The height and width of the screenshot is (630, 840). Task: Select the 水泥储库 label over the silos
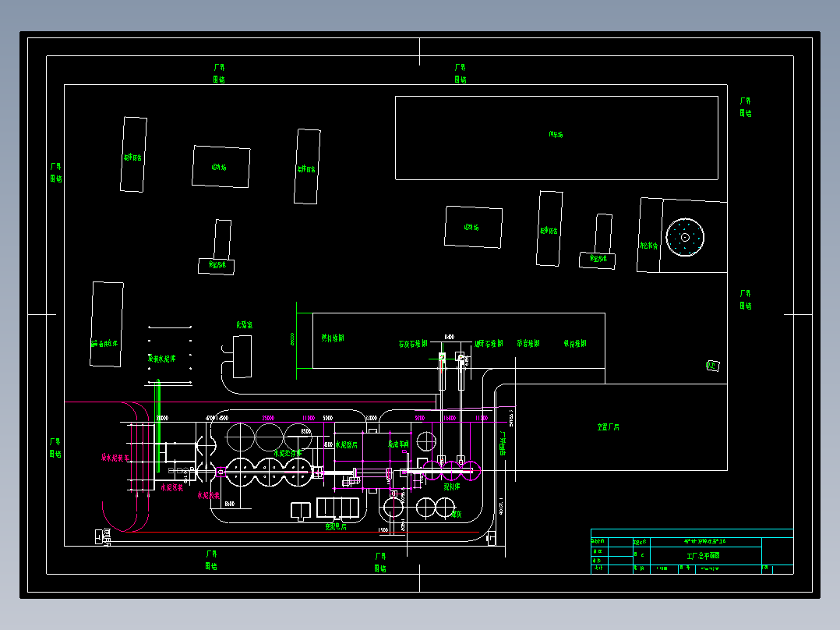[288, 453]
